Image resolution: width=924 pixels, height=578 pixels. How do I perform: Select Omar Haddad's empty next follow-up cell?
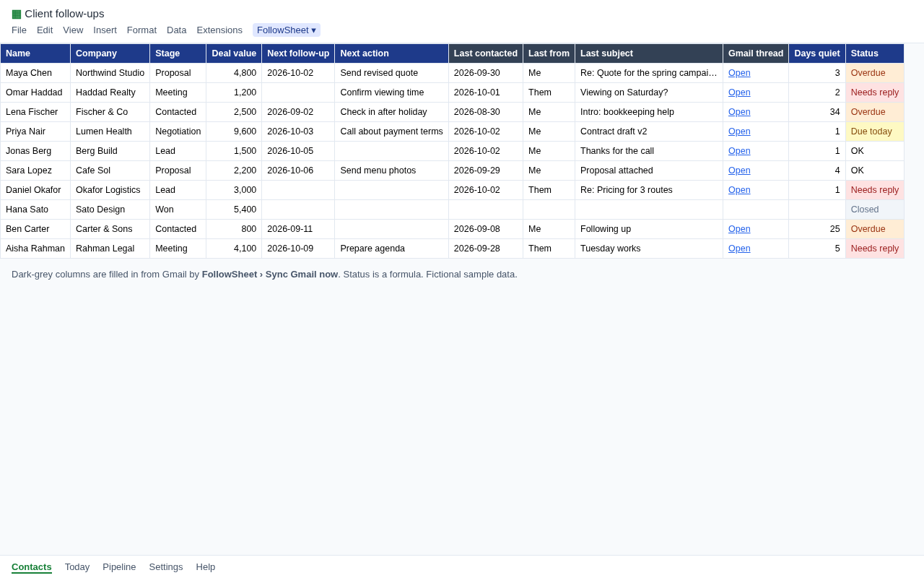click(x=298, y=92)
